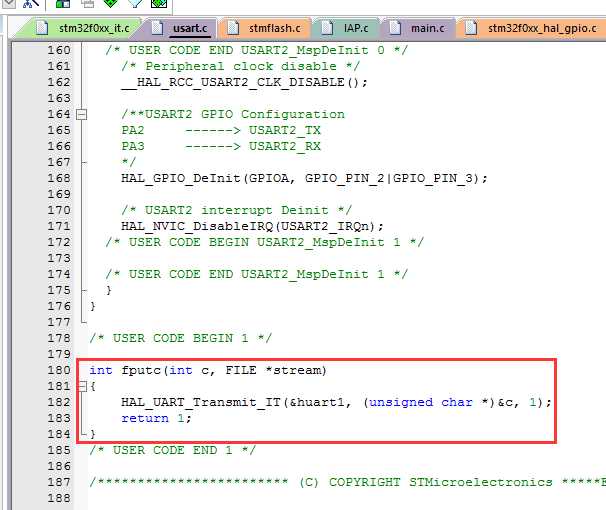Image resolution: width=606 pixels, height=510 pixels.
Task: Click "USER CODE END USART2_MspDeInit 1" comment
Action: point(257,274)
